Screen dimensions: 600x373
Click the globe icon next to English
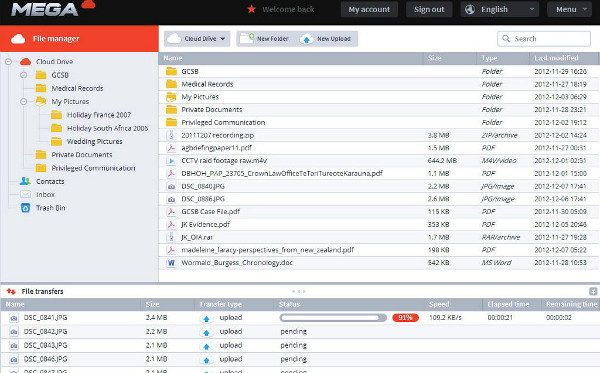[x=470, y=10]
